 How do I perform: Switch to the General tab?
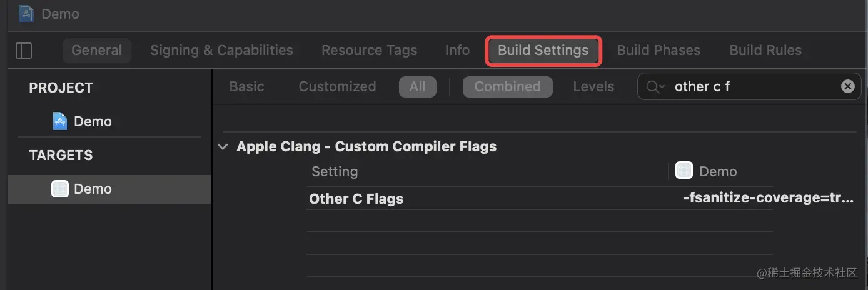tap(96, 51)
